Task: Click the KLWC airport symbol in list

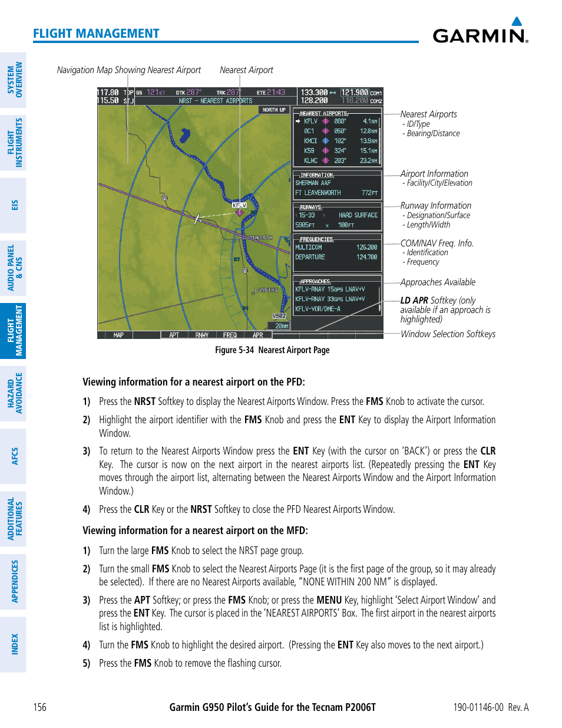Action: pos(325,160)
